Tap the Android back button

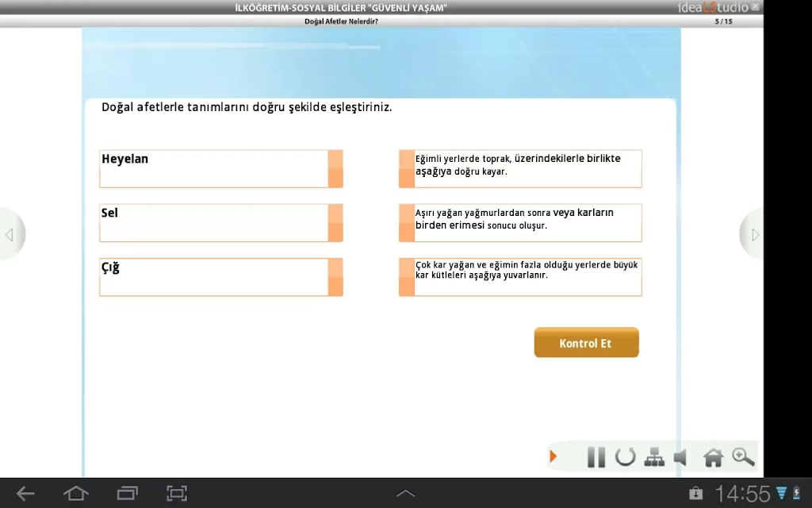[x=25, y=494]
